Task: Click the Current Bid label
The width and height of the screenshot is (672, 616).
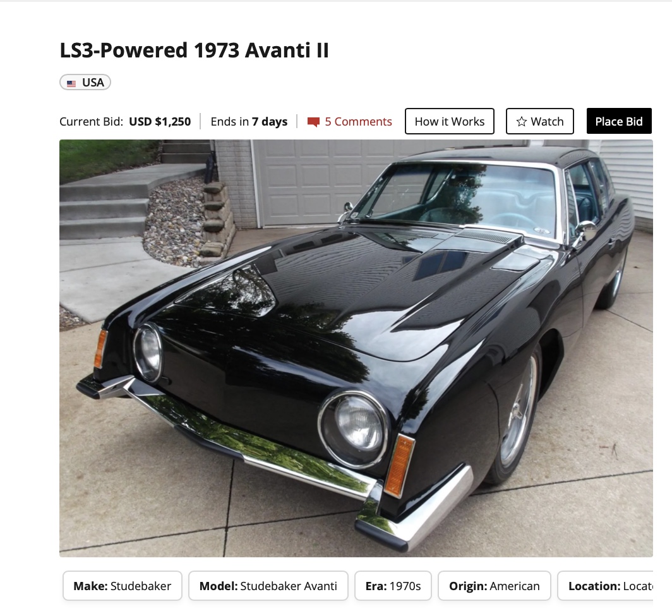Action: [x=92, y=122]
